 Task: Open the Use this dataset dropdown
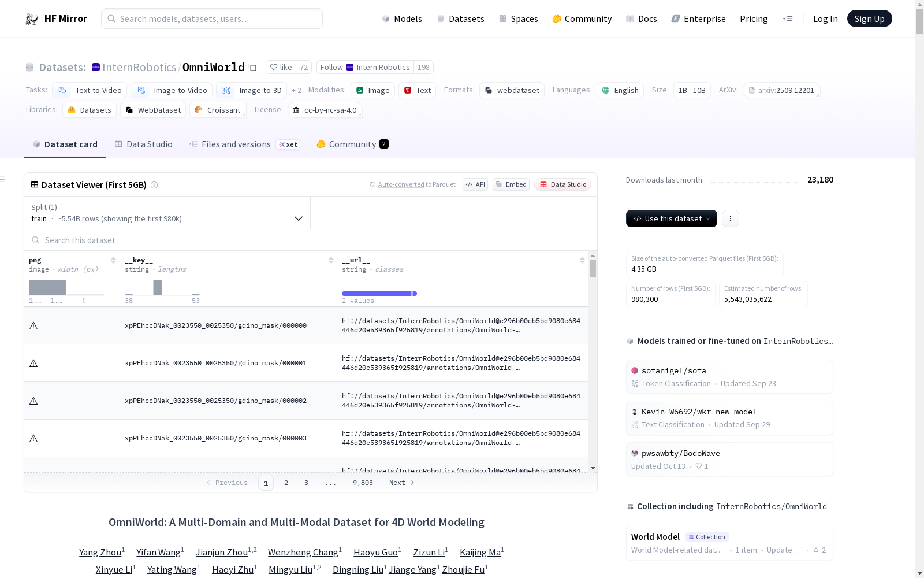(672, 218)
